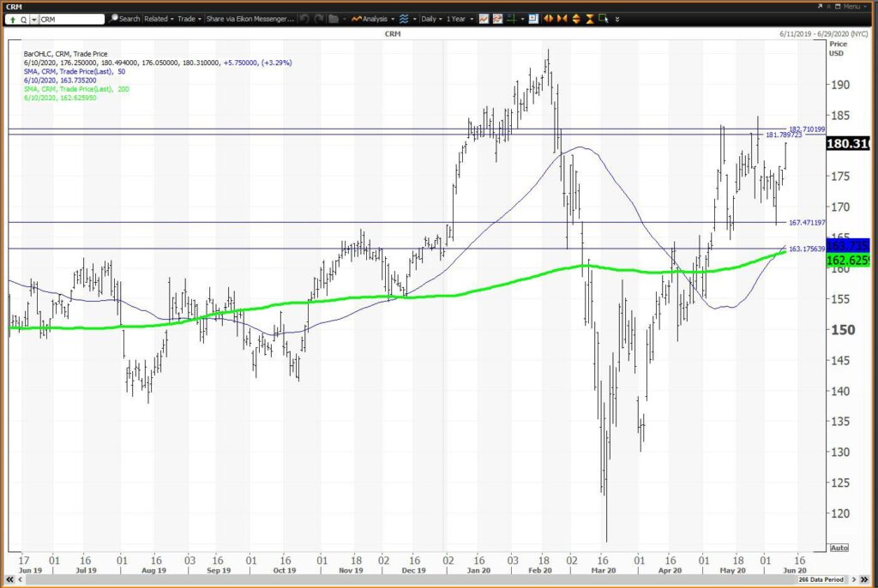Open the Menu button at top right
Image resolution: width=878 pixels, height=588 pixels.
847,6
